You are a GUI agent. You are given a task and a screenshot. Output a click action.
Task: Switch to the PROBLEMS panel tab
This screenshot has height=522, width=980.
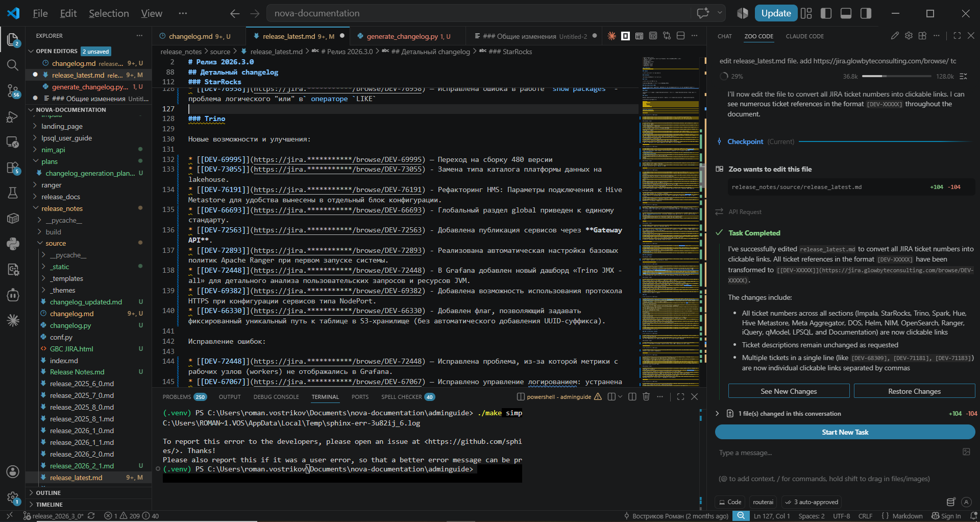[177, 397]
